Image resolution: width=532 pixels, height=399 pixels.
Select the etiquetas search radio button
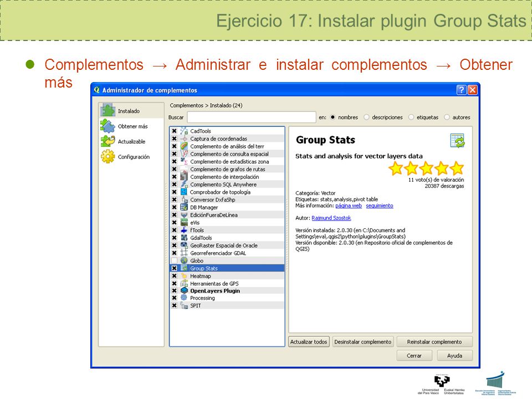411,117
